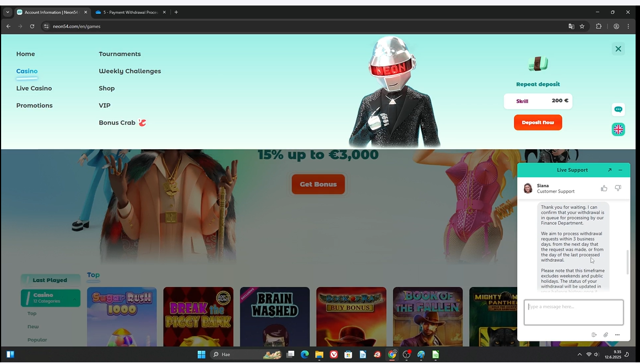Attach a file with the paperclip icon

coord(606,335)
